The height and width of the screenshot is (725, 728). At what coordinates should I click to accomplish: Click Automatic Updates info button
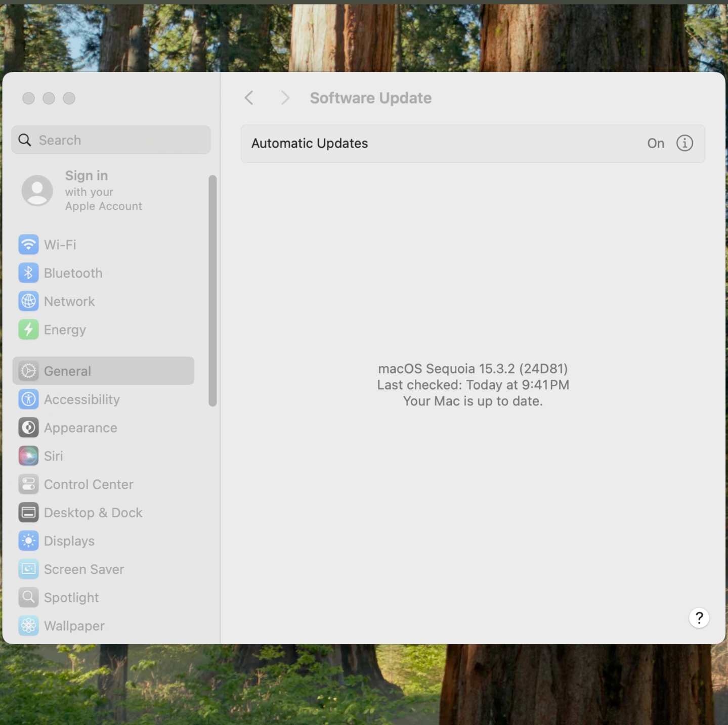pos(684,144)
